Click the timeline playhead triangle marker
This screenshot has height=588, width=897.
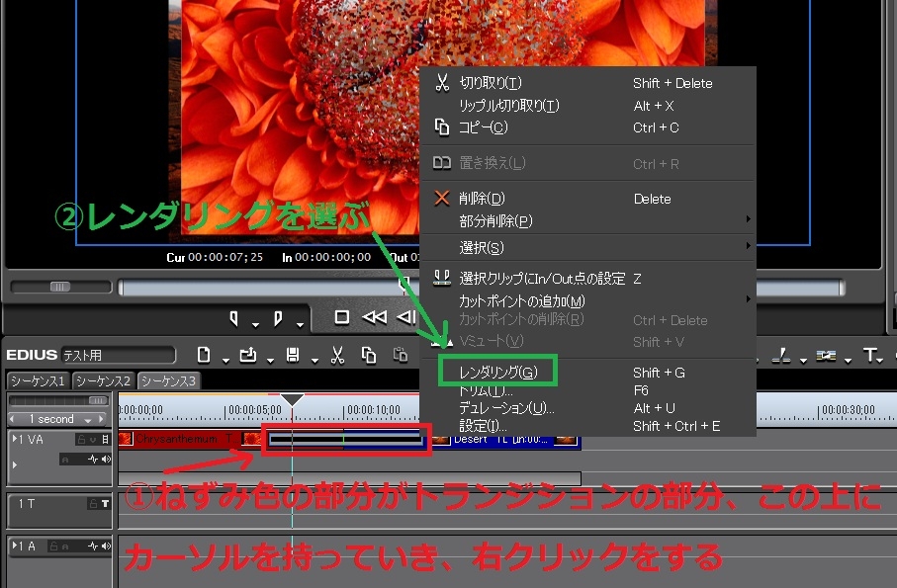coord(293,399)
